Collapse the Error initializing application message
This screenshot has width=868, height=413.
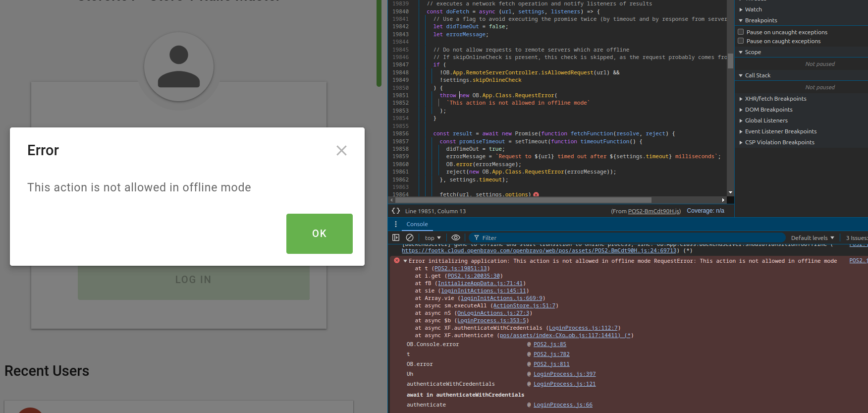405,261
